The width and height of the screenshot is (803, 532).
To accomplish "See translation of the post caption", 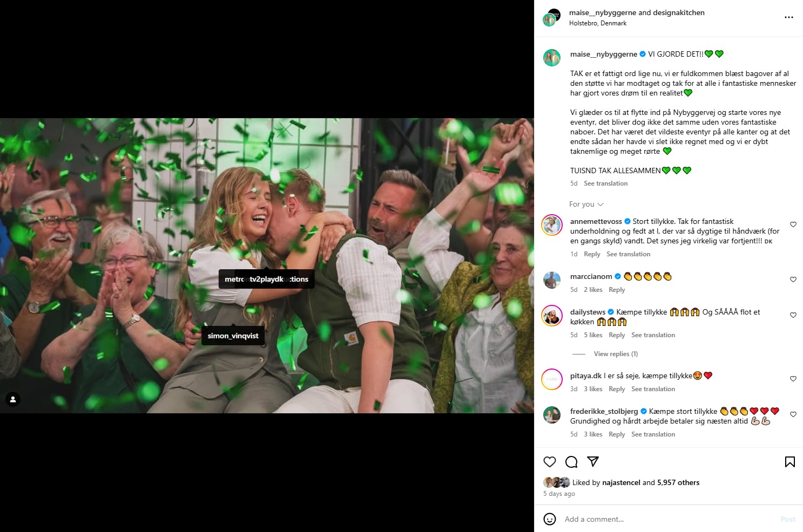I will pyautogui.click(x=605, y=183).
